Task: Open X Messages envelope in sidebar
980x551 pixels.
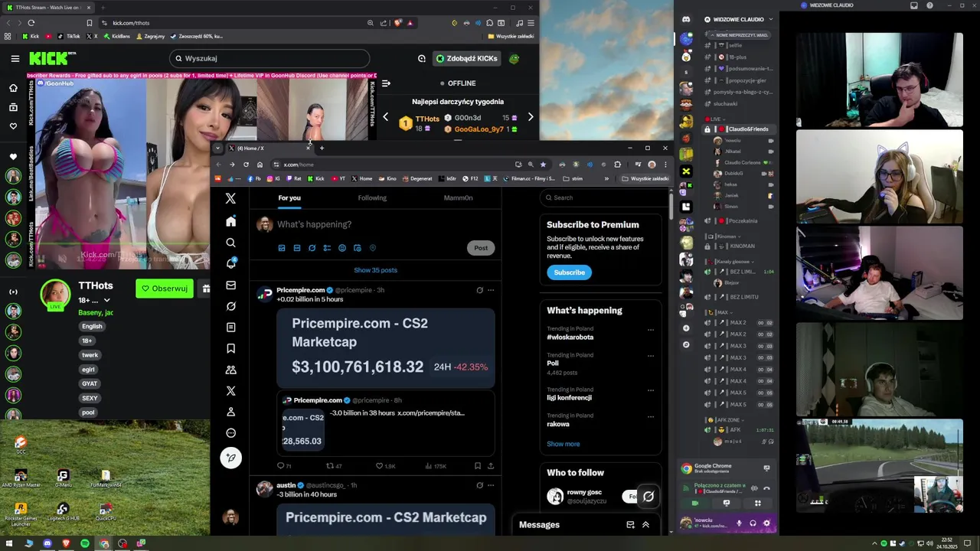Action: (230, 285)
